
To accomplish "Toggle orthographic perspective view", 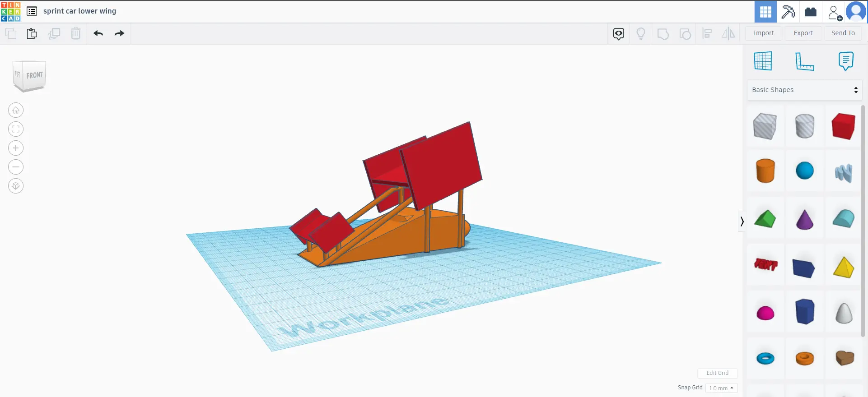I will [x=16, y=186].
